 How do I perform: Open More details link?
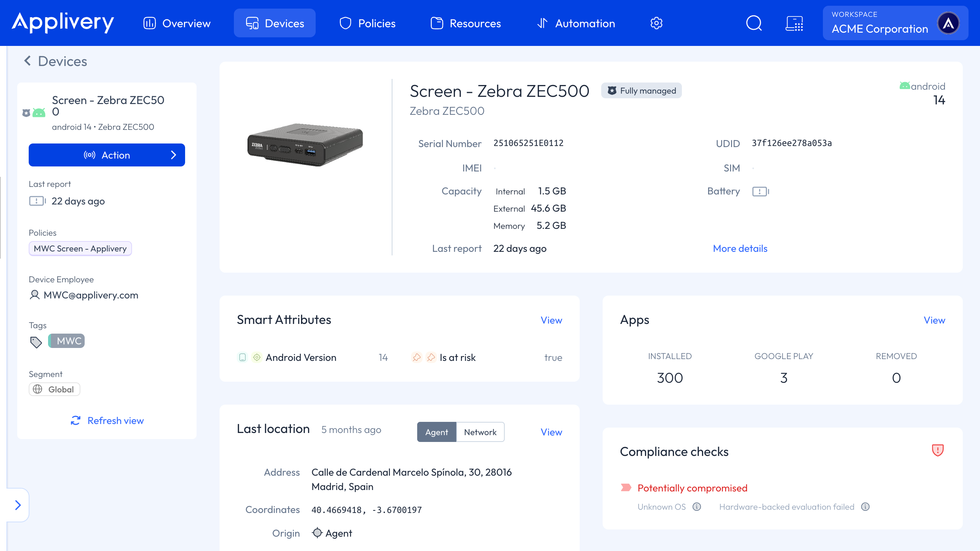click(x=740, y=249)
